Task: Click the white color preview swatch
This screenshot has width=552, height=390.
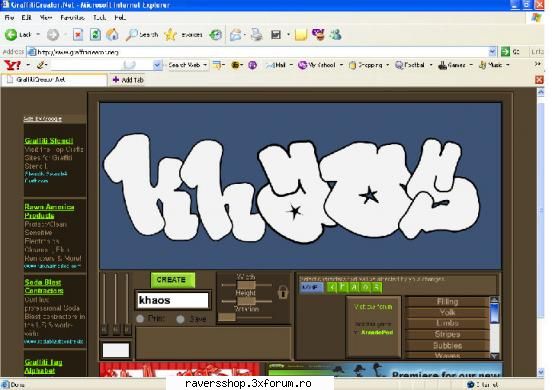Action: (x=116, y=350)
